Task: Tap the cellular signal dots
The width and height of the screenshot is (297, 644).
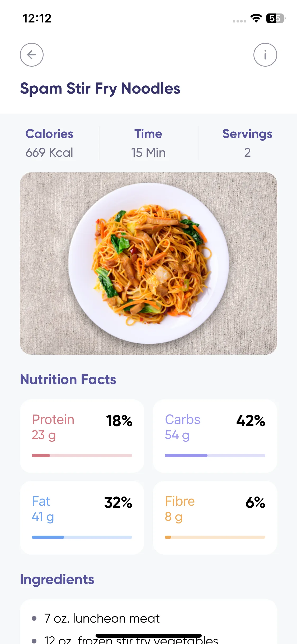Action: point(239,21)
